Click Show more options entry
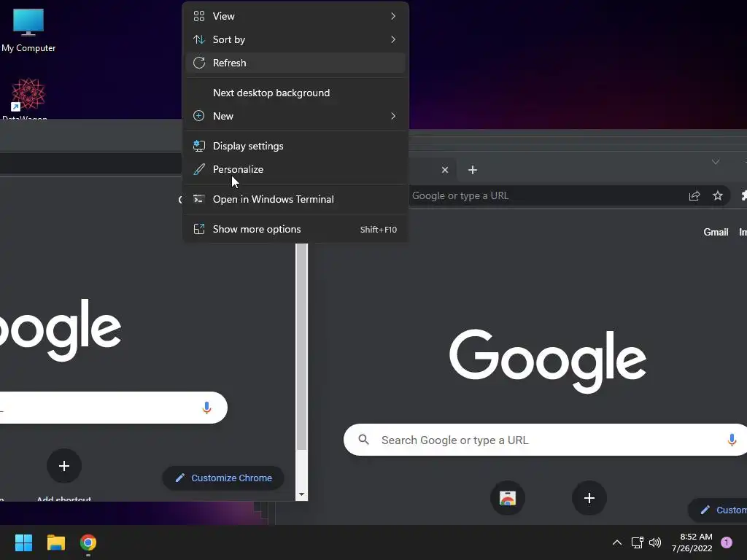The image size is (747, 560). tap(295, 230)
